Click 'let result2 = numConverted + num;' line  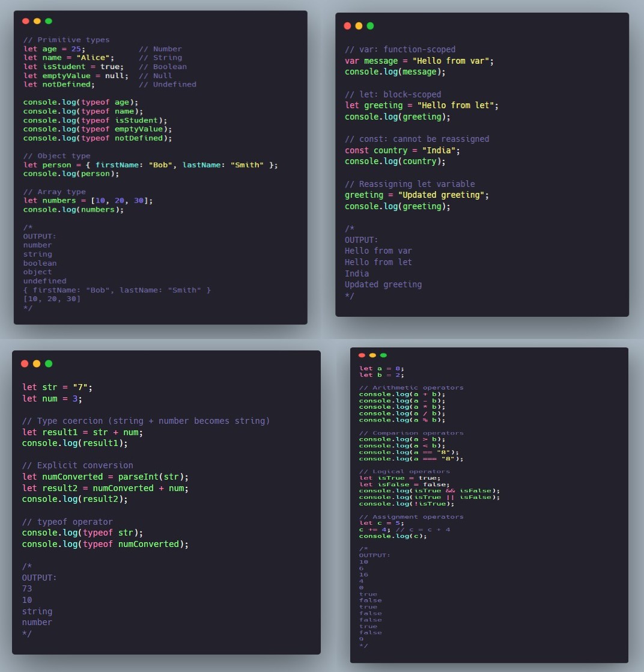click(105, 488)
